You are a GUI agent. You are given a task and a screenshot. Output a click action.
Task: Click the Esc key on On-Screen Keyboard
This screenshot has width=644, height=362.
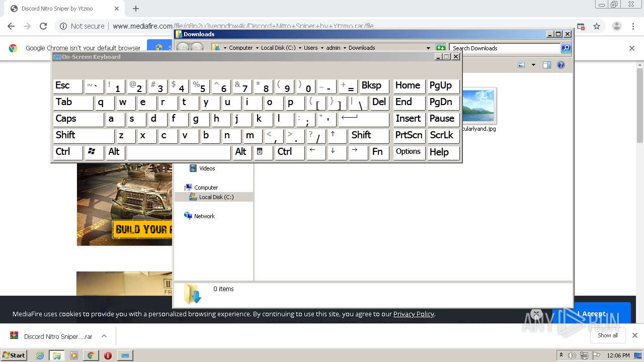click(68, 86)
